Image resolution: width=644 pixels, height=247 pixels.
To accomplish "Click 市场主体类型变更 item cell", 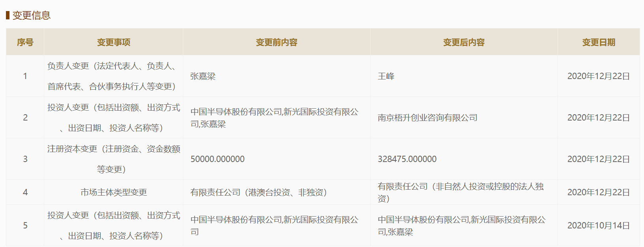I will pyautogui.click(x=114, y=192).
